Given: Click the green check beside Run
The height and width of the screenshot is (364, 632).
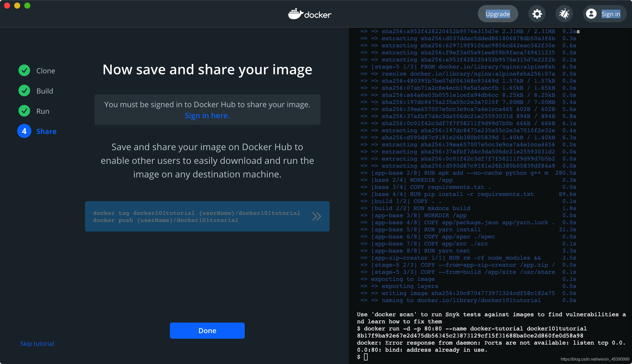Looking at the screenshot, I should click(x=24, y=111).
